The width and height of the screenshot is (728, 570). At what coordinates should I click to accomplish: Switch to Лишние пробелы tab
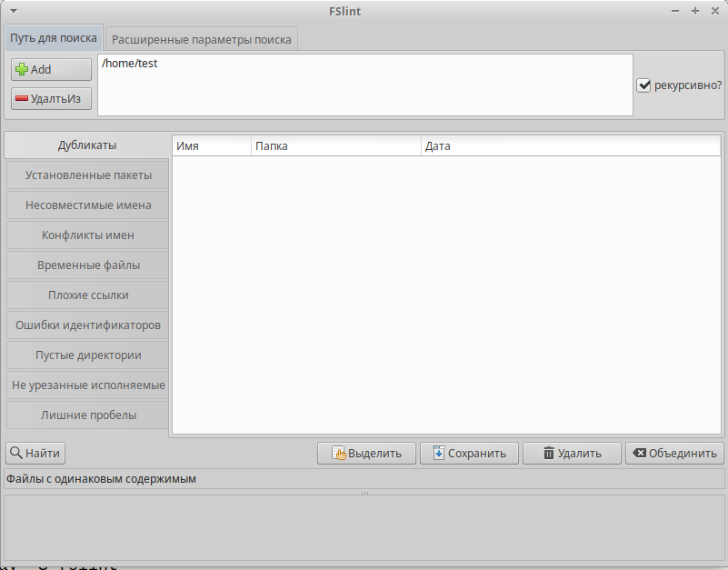[x=88, y=415]
